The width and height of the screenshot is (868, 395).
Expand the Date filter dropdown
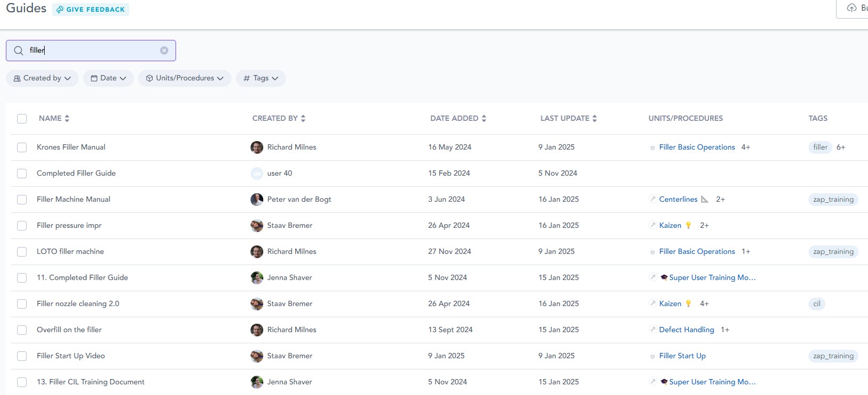tap(108, 78)
